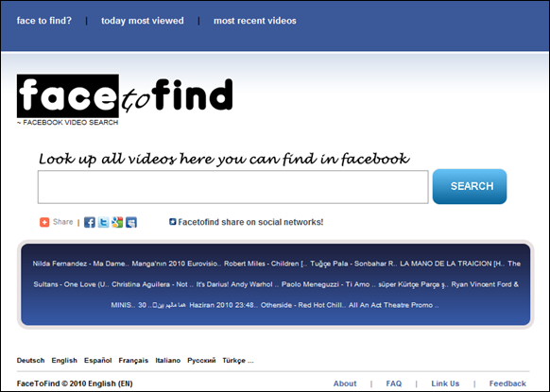
Task: Open the 'face to find?' menu item
Action: pyautogui.click(x=44, y=21)
